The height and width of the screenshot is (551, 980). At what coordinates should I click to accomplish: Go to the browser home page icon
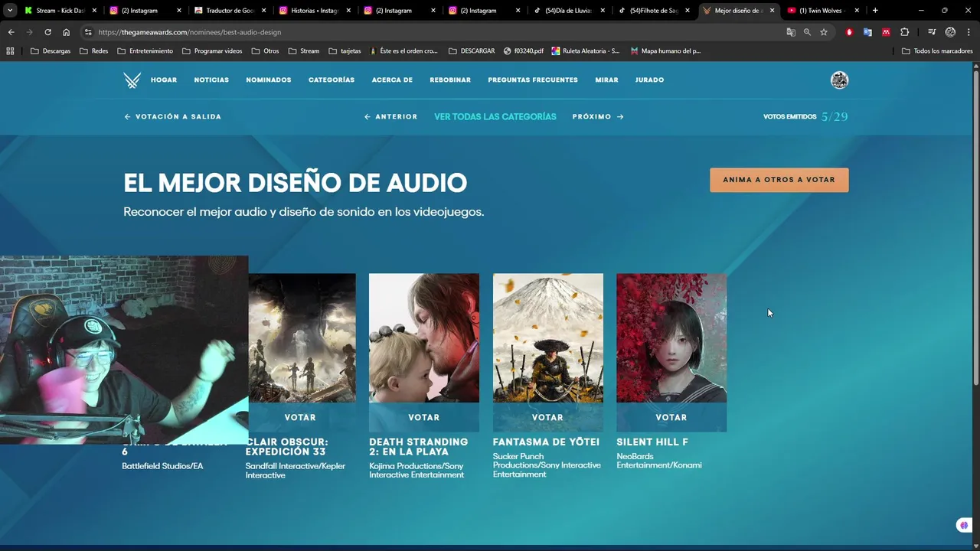click(66, 32)
